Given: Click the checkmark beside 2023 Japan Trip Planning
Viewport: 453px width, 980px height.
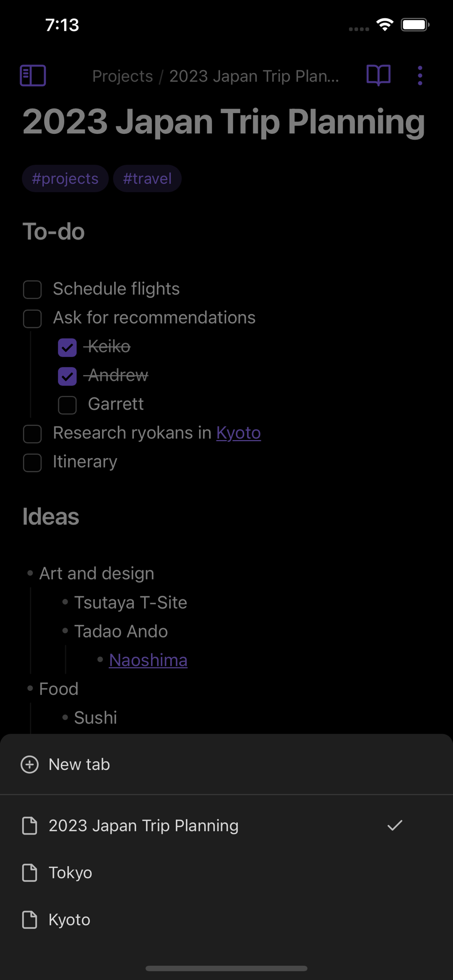Looking at the screenshot, I should 395,826.
